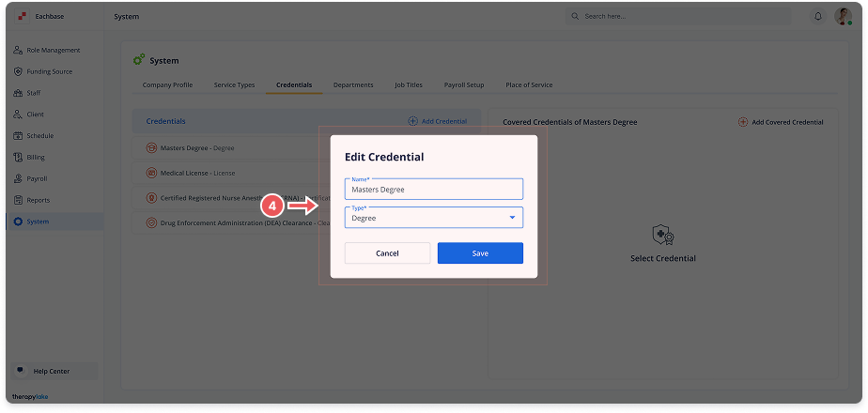Click the System gear sidebar icon
The width and height of the screenshot is (868, 413).
[18, 222]
